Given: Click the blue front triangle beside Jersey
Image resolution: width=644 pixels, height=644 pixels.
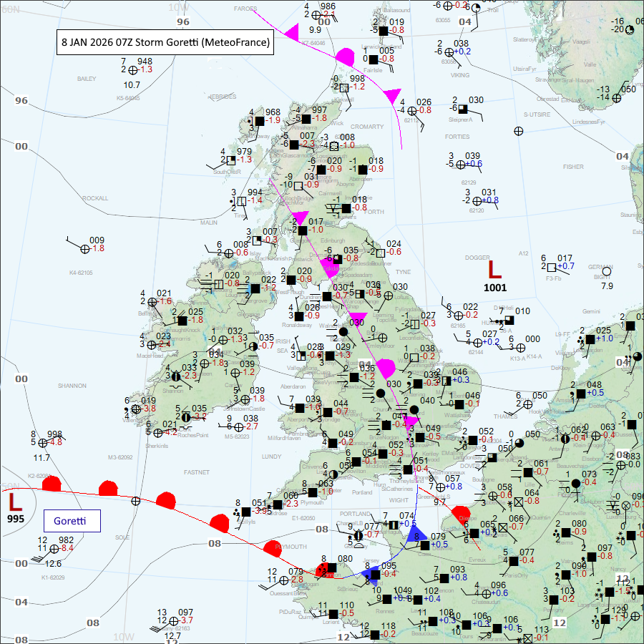Looking at the screenshot, I should coord(370,574).
